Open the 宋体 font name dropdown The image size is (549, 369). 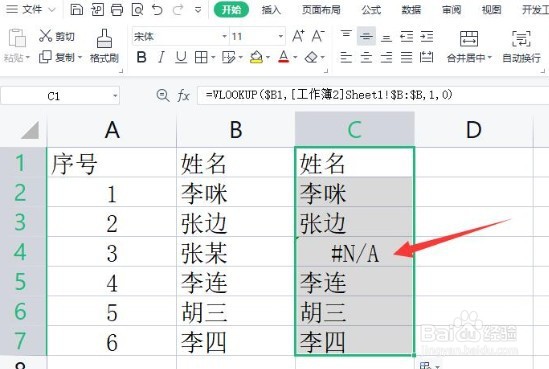[x=224, y=36]
